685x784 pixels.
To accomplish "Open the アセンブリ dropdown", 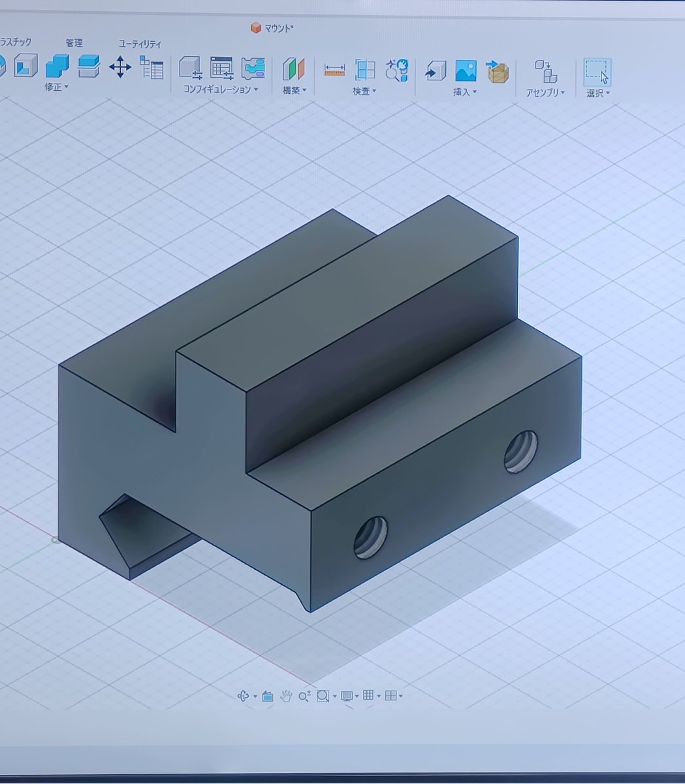I will (x=545, y=93).
